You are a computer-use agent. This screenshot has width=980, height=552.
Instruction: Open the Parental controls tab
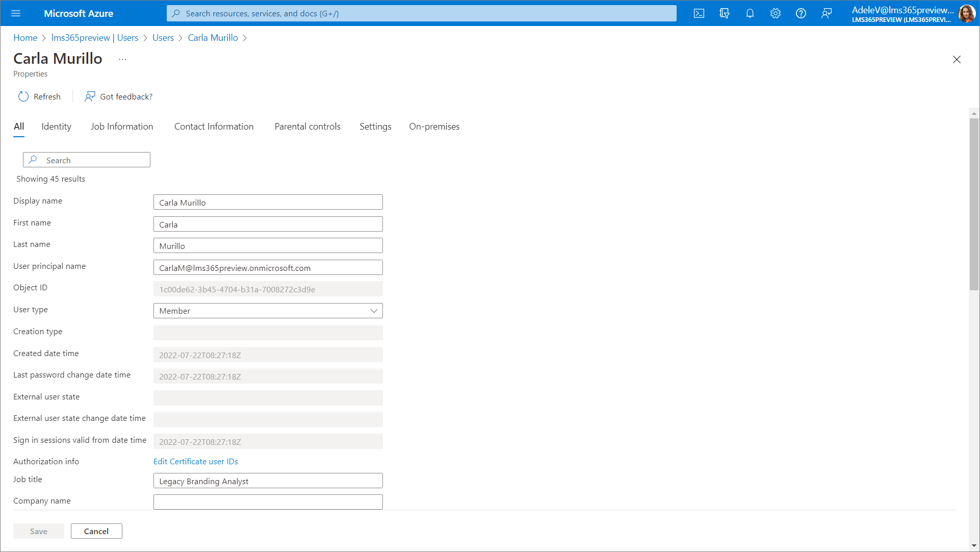pos(307,127)
